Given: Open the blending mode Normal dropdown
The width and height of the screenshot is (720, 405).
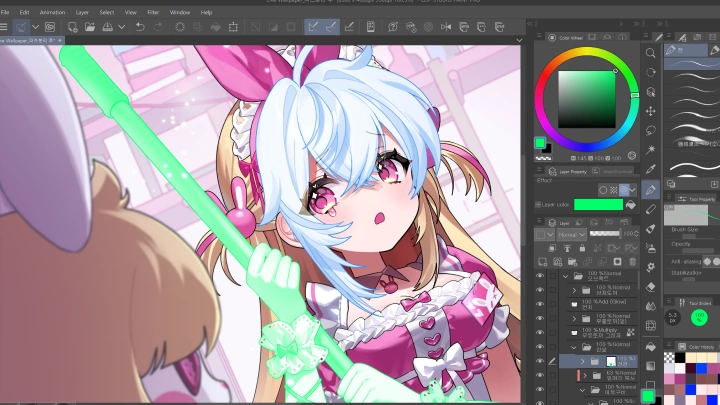Looking at the screenshot, I should tap(571, 235).
